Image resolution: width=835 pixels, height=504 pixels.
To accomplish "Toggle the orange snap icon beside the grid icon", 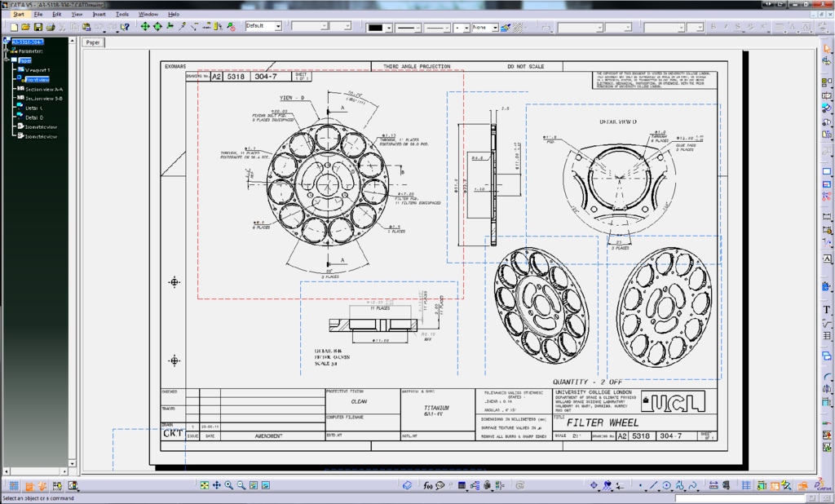I will [29, 486].
